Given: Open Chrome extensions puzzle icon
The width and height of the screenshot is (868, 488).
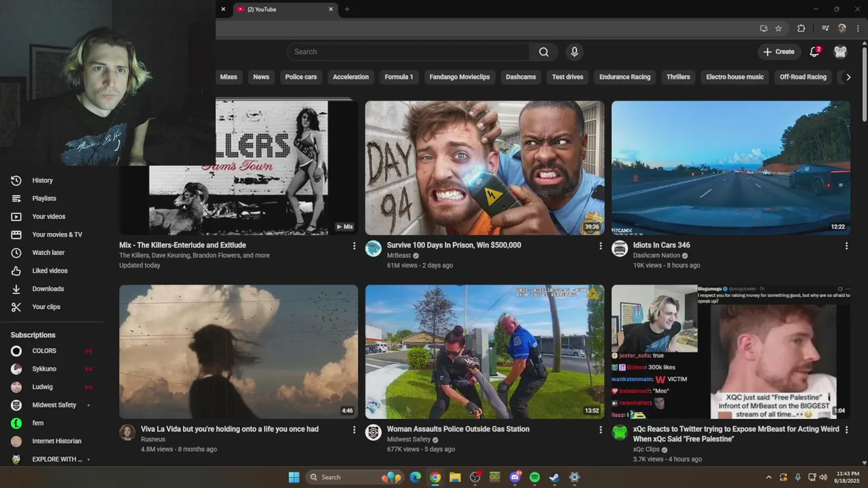Looking at the screenshot, I should point(801,28).
